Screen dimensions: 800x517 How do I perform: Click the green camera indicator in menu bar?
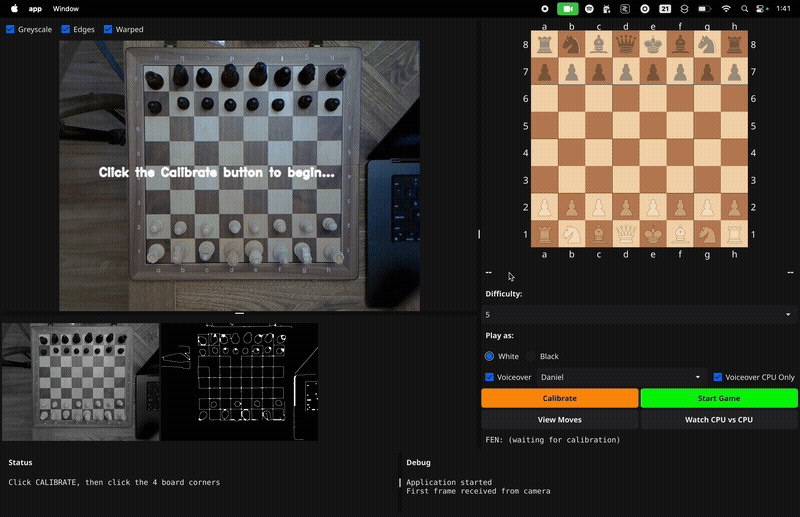click(567, 9)
